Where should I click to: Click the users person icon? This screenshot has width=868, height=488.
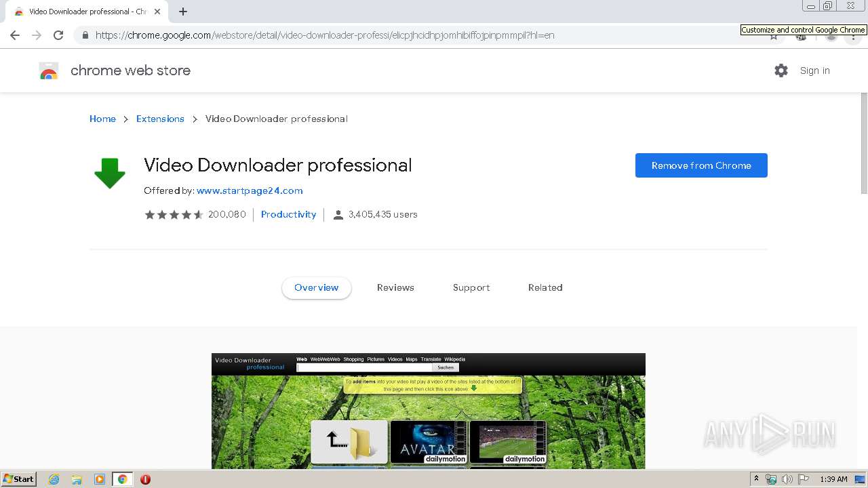point(338,215)
